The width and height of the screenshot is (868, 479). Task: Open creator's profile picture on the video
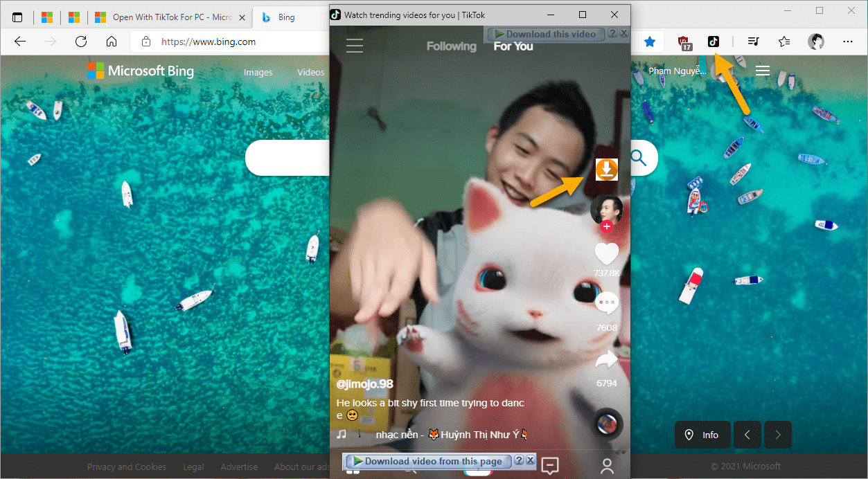pyautogui.click(x=607, y=208)
